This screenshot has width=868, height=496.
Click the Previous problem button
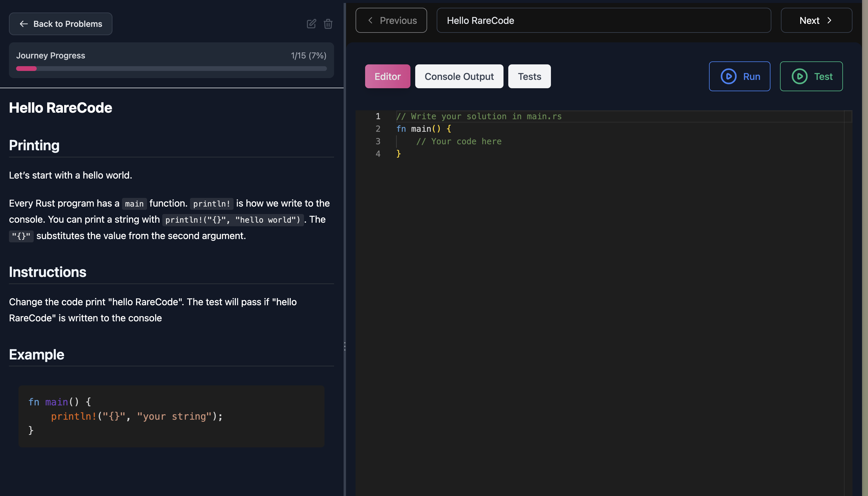(391, 21)
